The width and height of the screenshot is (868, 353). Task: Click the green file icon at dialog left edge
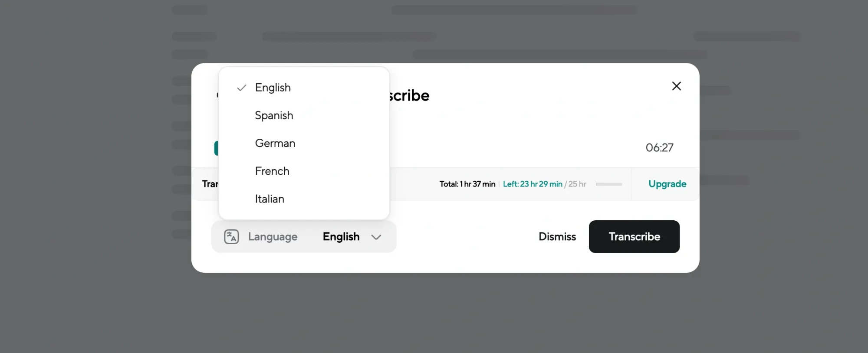[216, 148]
